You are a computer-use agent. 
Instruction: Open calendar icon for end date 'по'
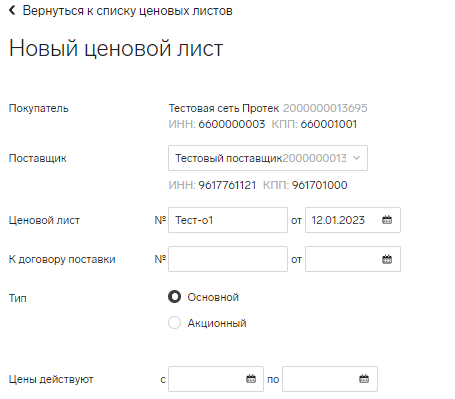point(364,379)
